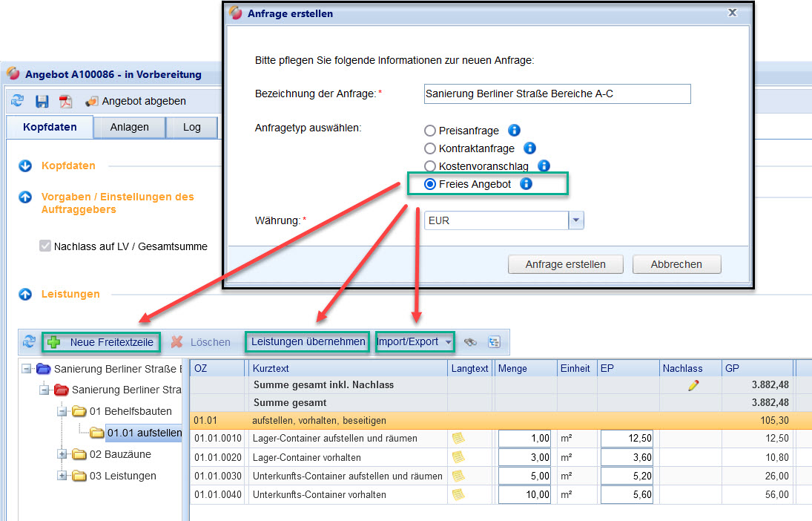The image size is (812, 521).
Task: Select the Preisanfrage radio option
Action: coord(430,131)
